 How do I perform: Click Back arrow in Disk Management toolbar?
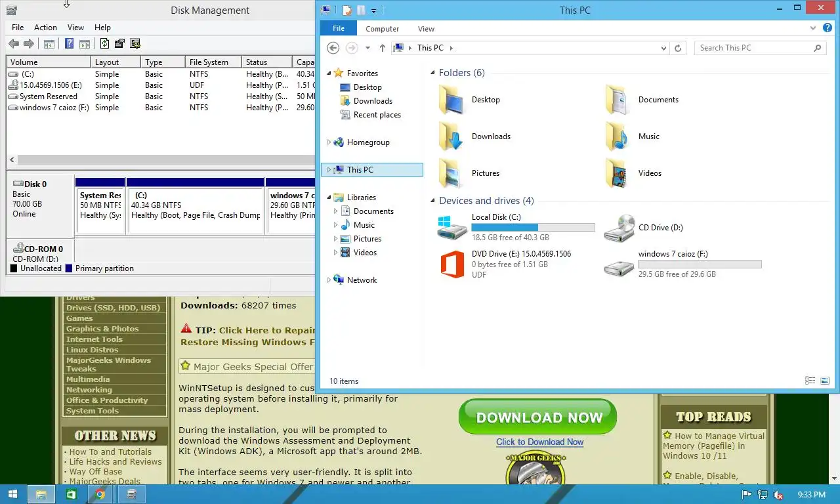click(13, 44)
